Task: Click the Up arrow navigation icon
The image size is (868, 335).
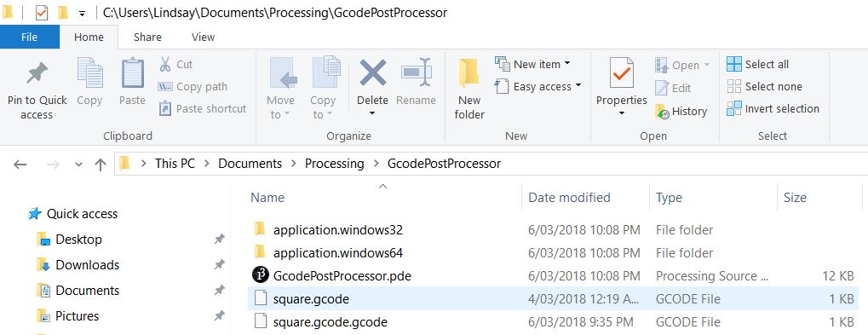Action: 101,164
